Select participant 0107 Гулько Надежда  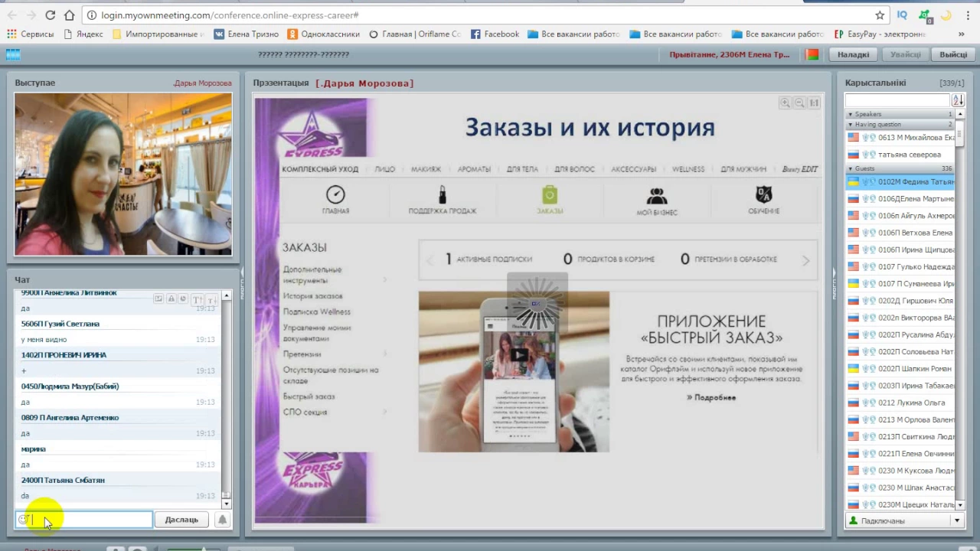pos(900,266)
